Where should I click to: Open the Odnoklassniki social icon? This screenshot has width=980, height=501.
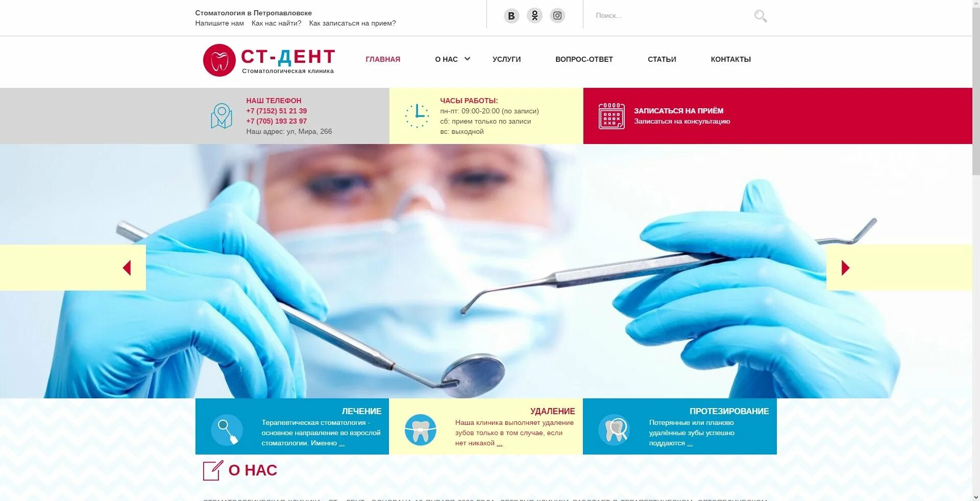(x=534, y=16)
